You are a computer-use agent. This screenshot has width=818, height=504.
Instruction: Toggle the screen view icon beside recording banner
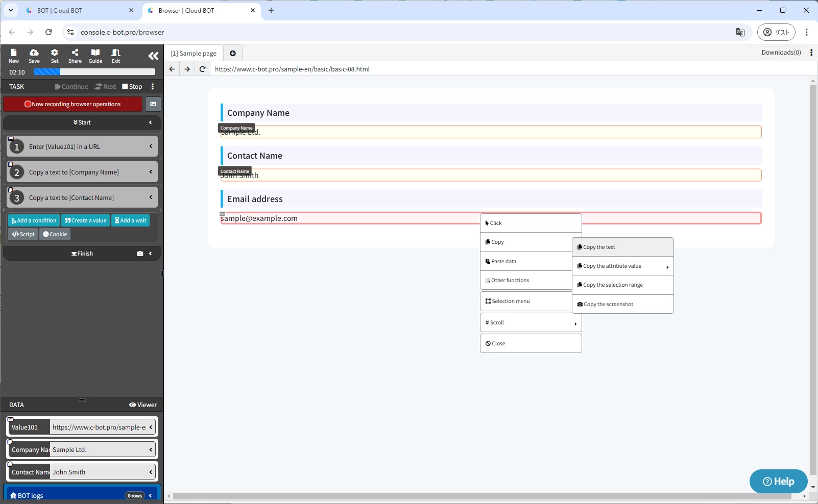[x=153, y=104]
